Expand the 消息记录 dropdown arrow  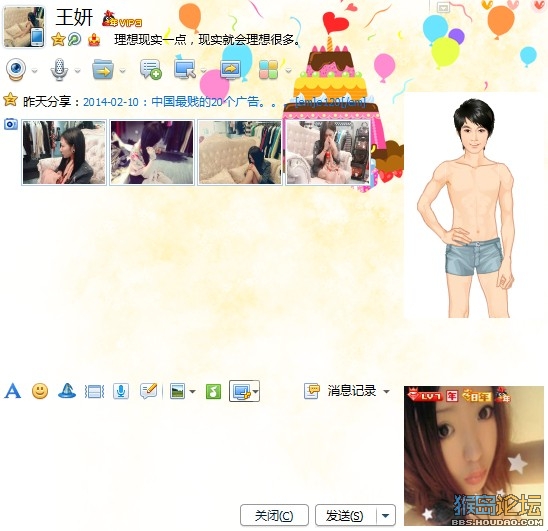tap(386, 392)
